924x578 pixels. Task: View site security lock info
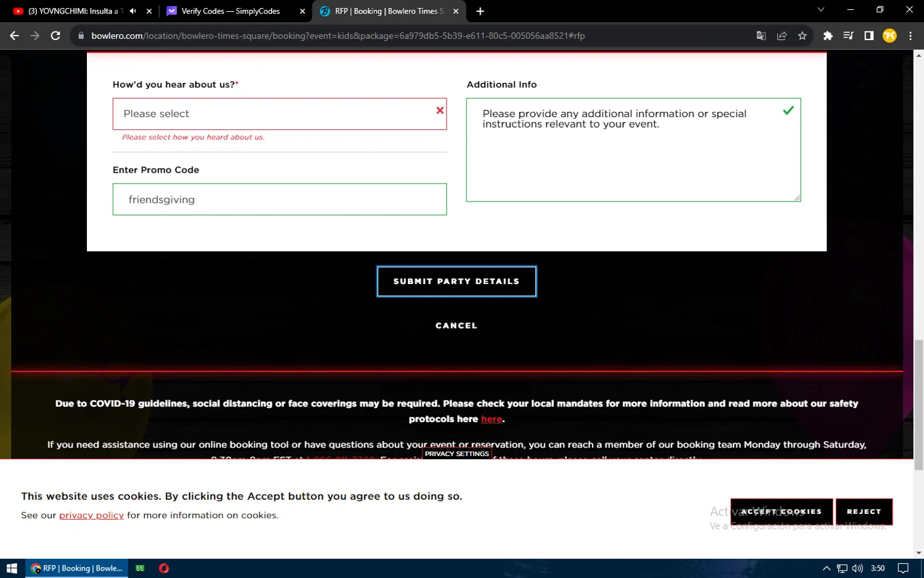click(81, 36)
